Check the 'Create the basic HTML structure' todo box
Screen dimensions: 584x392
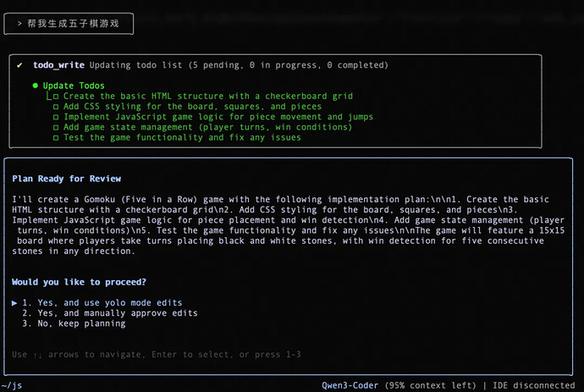56,97
